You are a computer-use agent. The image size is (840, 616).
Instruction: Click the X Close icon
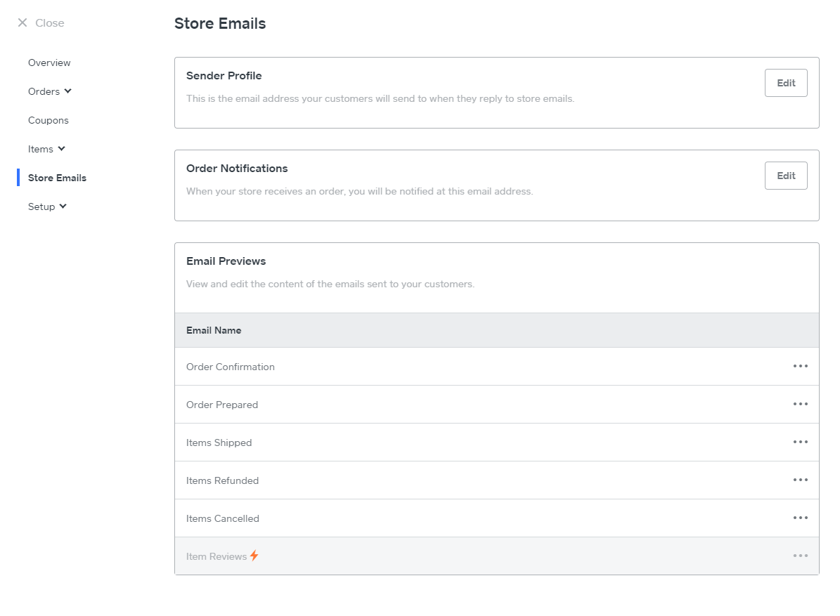coord(22,23)
